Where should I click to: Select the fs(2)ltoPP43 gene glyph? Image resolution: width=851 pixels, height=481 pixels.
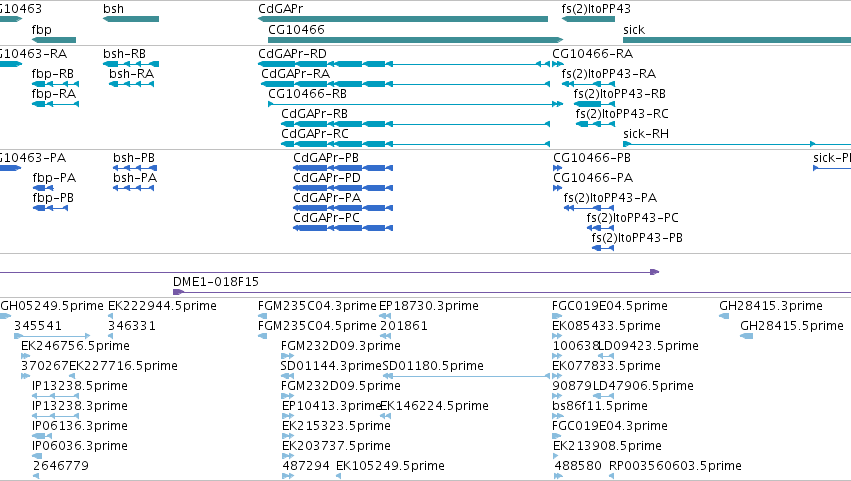588,19
